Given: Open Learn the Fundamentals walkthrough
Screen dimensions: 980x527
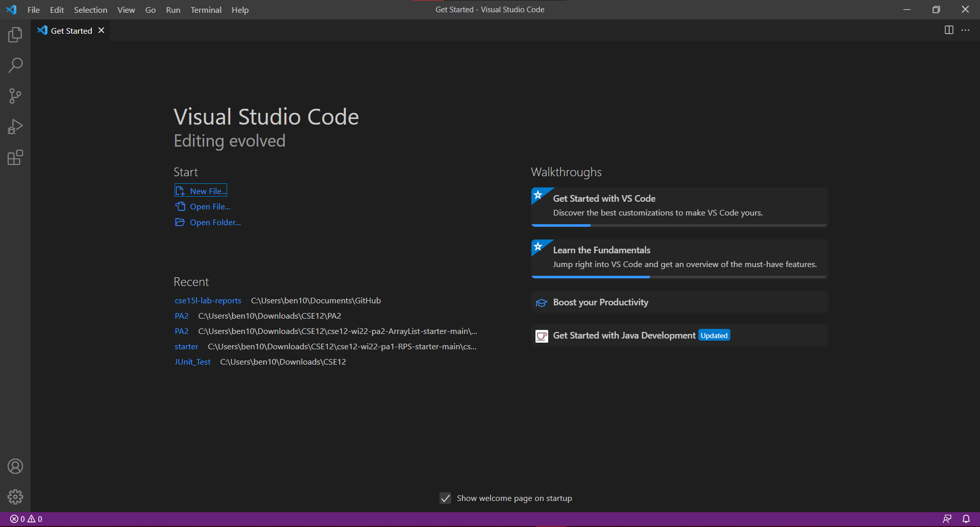Looking at the screenshot, I should pyautogui.click(x=679, y=258).
